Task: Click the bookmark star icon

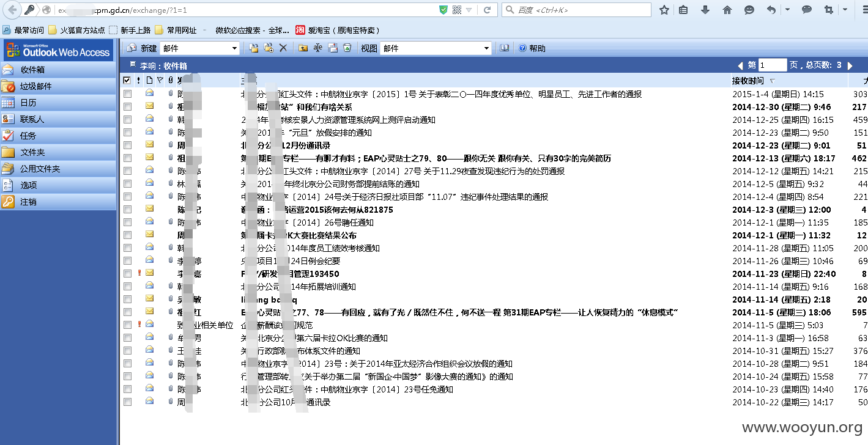Action: point(664,10)
